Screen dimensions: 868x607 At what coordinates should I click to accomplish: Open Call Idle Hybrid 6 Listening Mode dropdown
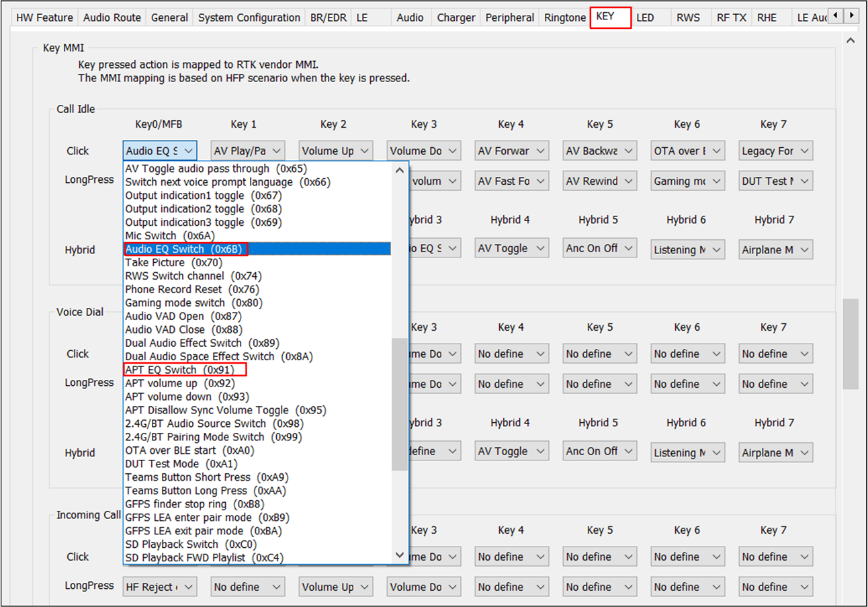688,250
